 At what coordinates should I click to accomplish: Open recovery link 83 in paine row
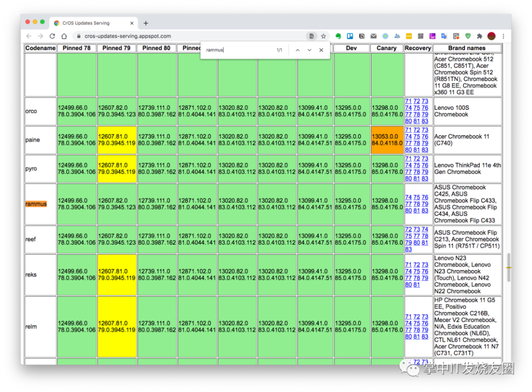[425, 150]
